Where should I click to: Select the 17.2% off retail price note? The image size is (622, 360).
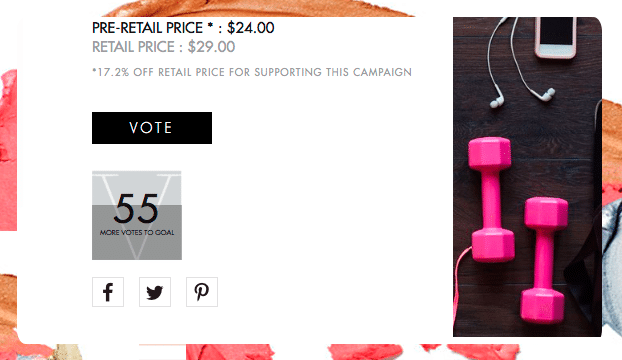pyautogui.click(x=252, y=72)
